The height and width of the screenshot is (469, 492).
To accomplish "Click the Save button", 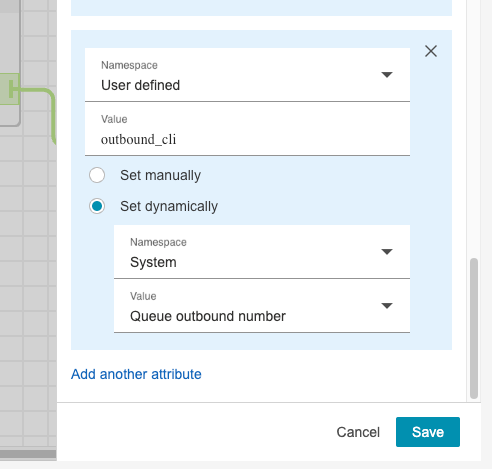I will coord(428,432).
